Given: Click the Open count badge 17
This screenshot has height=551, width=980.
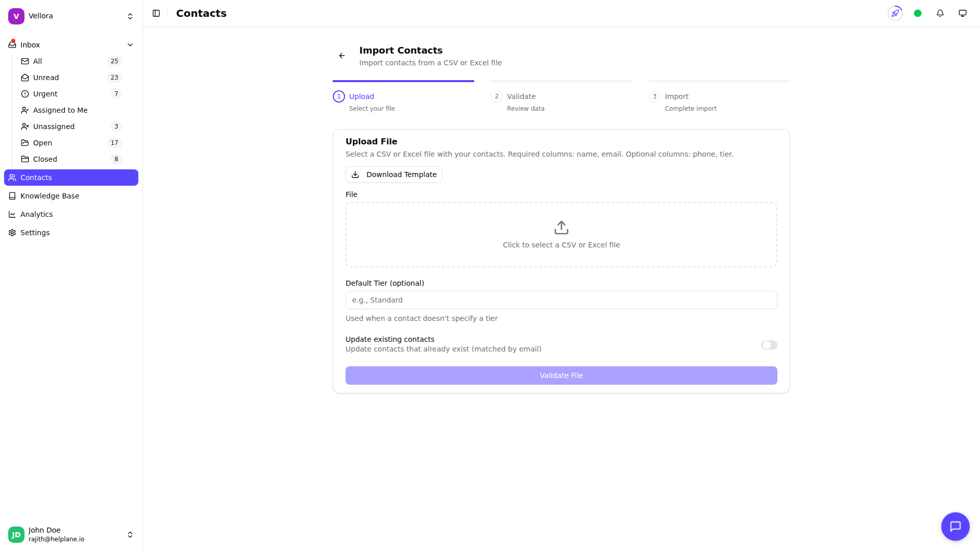Looking at the screenshot, I should [114, 143].
